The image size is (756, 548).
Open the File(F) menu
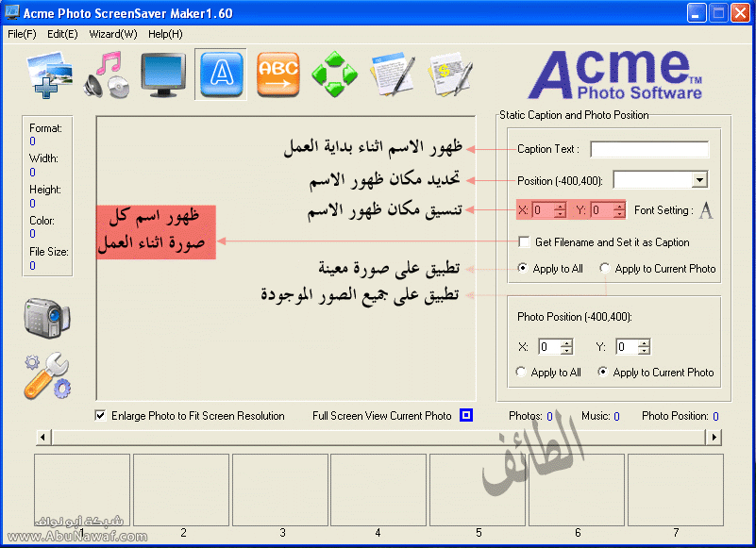pyautogui.click(x=22, y=34)
